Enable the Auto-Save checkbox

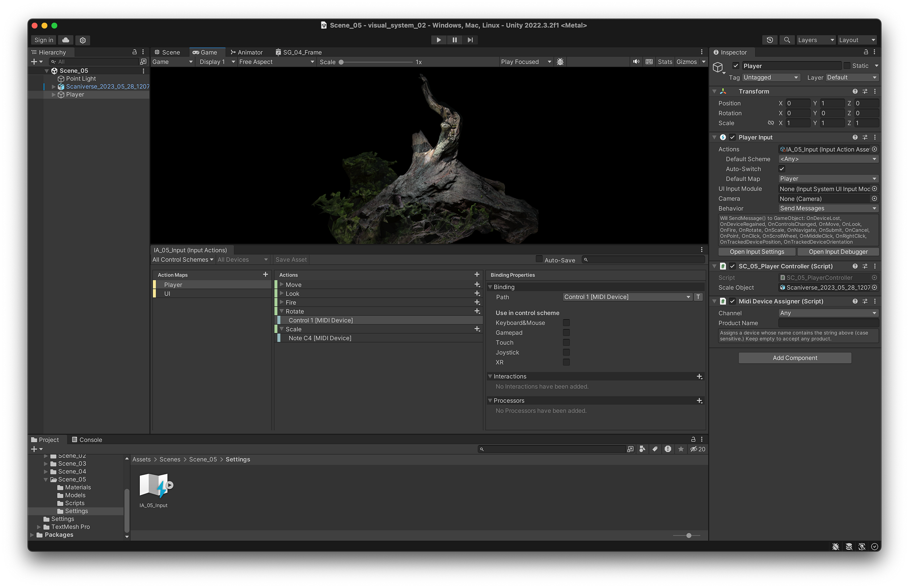pos(539,259)
